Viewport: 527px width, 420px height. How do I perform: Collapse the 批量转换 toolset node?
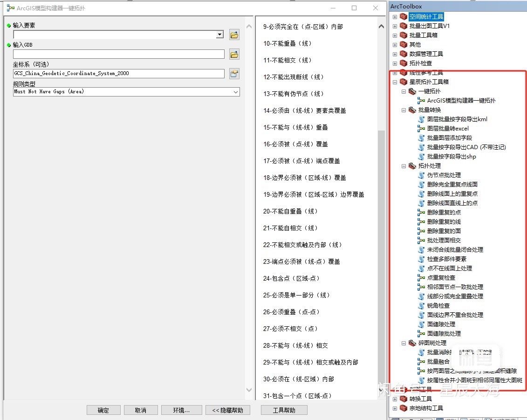click(404, 110)
